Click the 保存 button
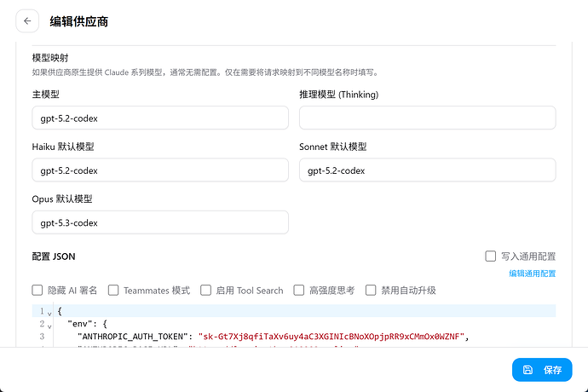Screen dimensions: 588x392 point(542,370)
